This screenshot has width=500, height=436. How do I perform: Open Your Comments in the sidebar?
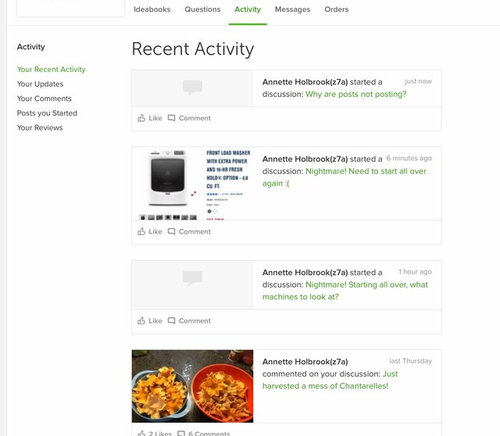coord(44,99)
